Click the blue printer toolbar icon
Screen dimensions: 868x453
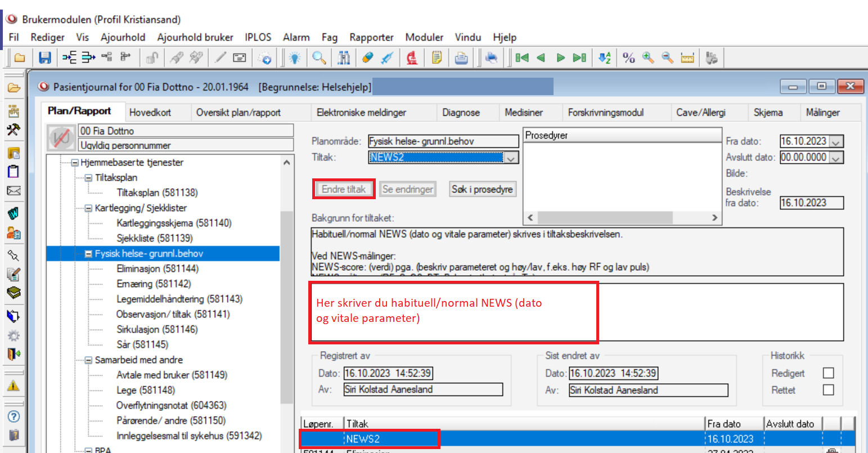tap(492, 57)
